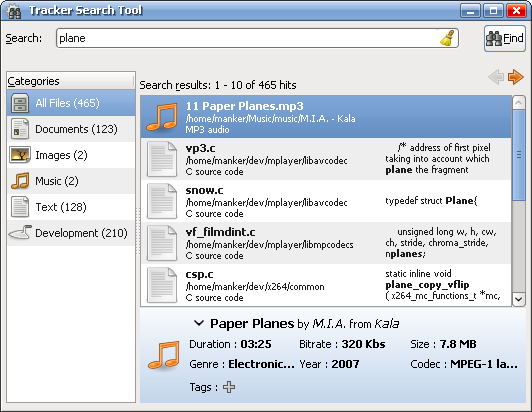
Task: Click the Documents category page icon
Action: tap(20, 129)
